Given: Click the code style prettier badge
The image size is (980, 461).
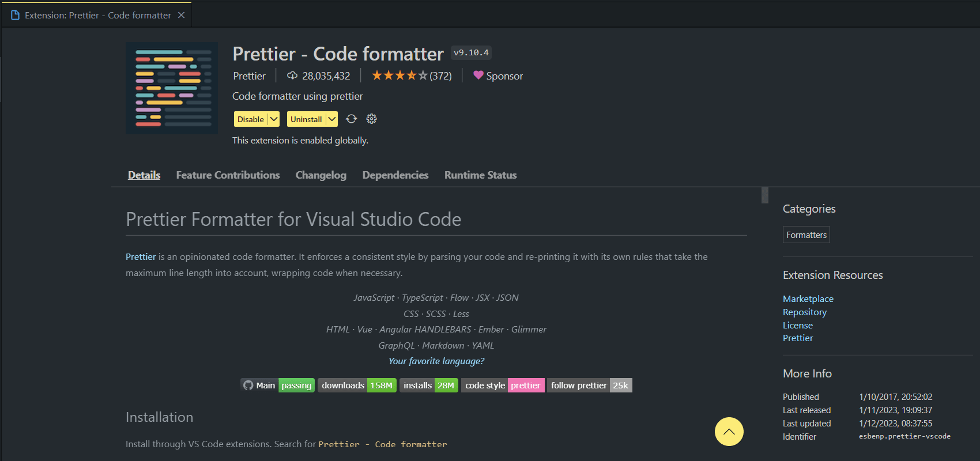Looking at the screenshot, I should tap(503, 386).
